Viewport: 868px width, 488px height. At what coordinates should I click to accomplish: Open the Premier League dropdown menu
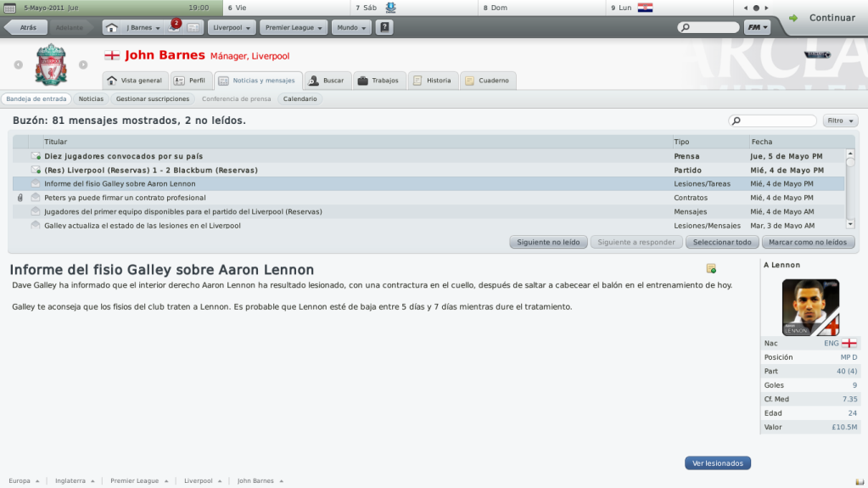[294, 27]
